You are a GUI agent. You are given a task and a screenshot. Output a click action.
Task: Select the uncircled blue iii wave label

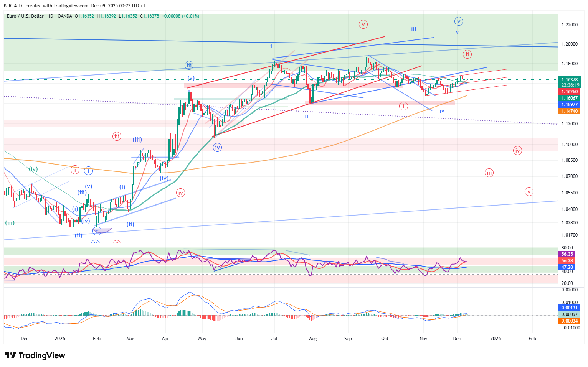point(413,29)
